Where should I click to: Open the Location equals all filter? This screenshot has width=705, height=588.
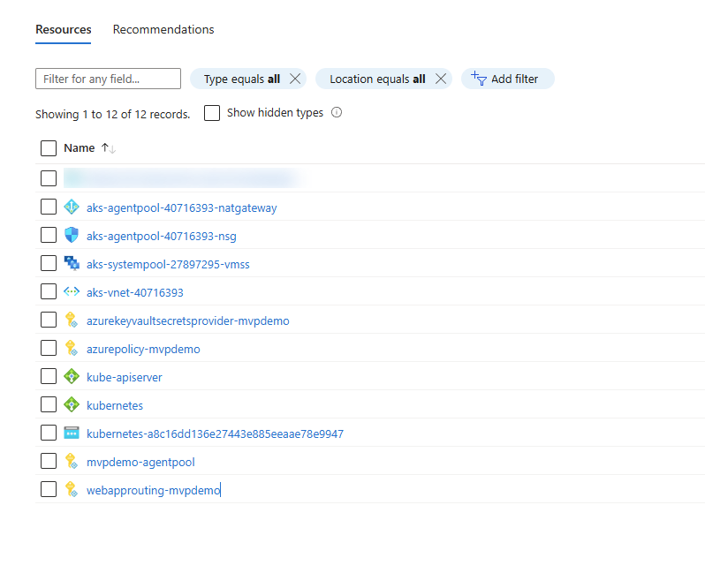tap(377, 79)
